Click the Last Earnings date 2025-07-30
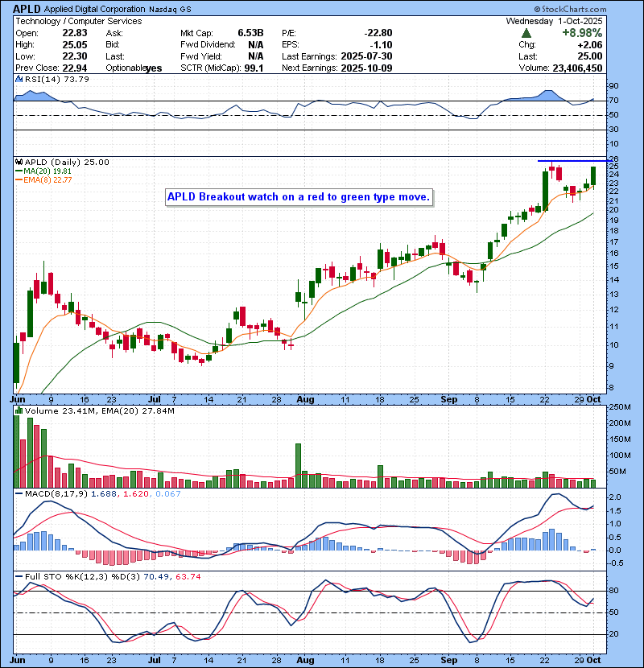Viewport: 644px width, 668px height. [366, 56]
